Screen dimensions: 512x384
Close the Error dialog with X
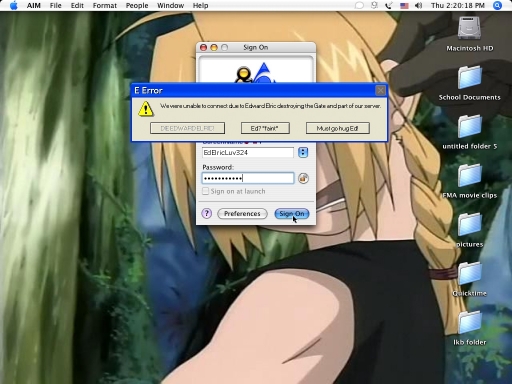pos(380,90)
